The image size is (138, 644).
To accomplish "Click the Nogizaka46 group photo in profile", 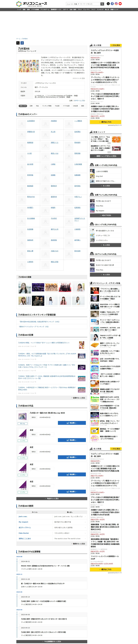I will [29, 66].
